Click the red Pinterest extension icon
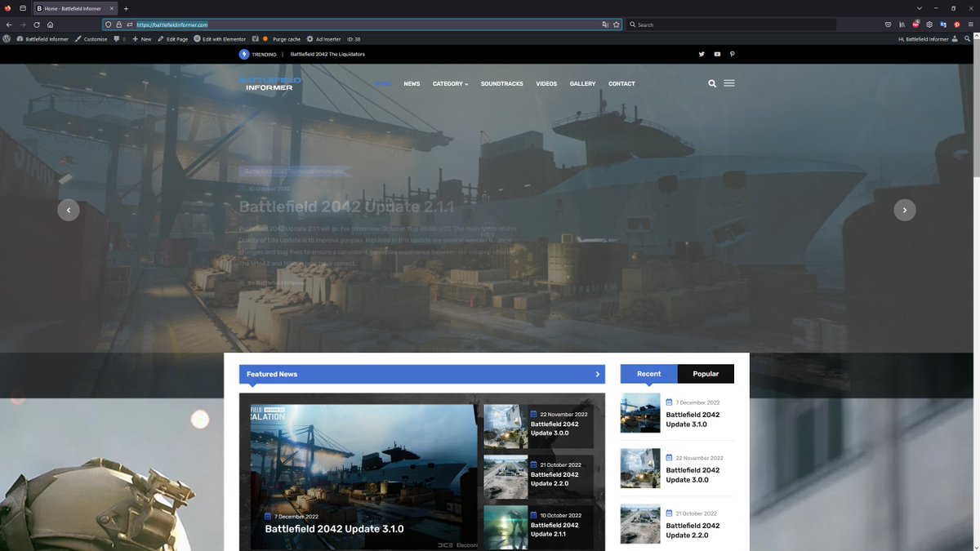Screen dimensions: 980x551 [957, 24]
